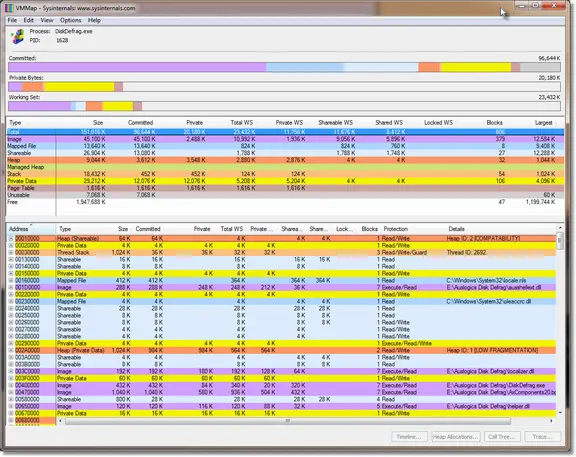Sort summary table by Private WS column
Viewport: 576px width, 457px height.
[x=282, y=123]
